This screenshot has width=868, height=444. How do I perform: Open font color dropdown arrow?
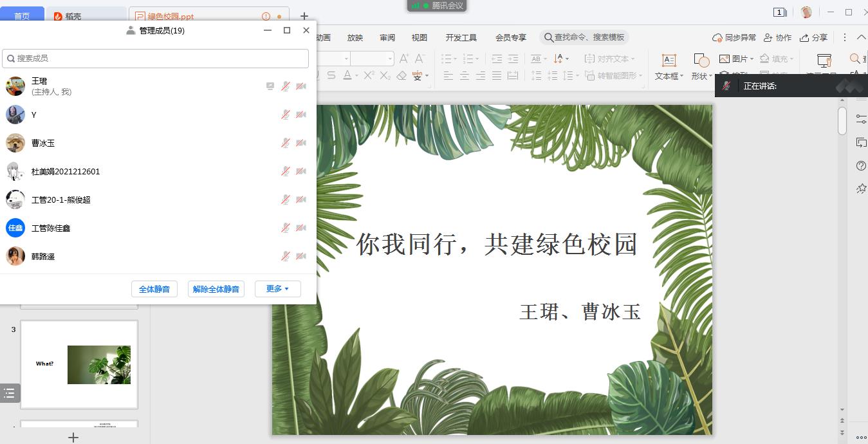click(356, 76)
